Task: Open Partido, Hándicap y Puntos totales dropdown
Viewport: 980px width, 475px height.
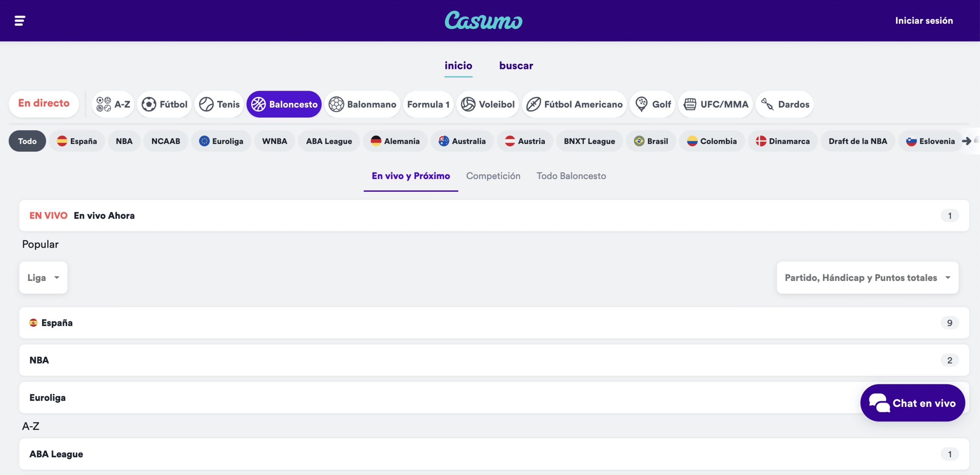Action: click(x=867, y=277)
